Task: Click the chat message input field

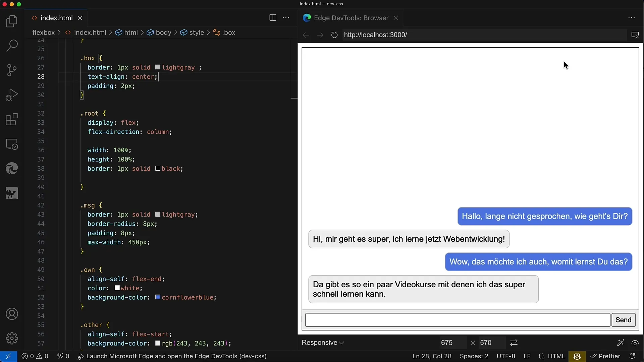Action: [x=458, y=320]
